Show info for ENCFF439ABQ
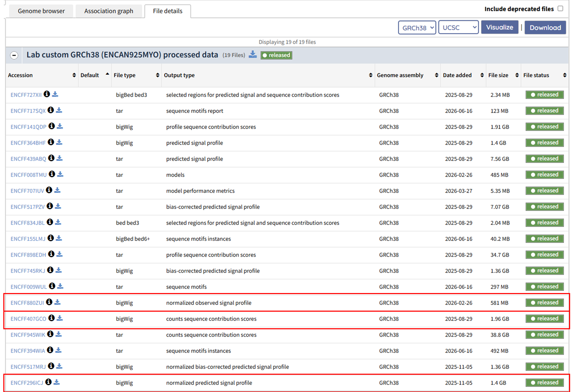This screenshot has width=575, height=392. 51,158
